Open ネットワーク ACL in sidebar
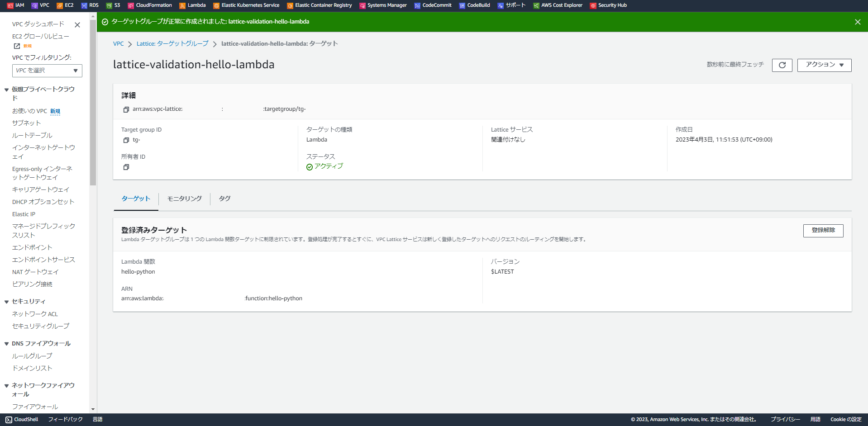Screen dimensions: 868x426 [x=35, y=314]
